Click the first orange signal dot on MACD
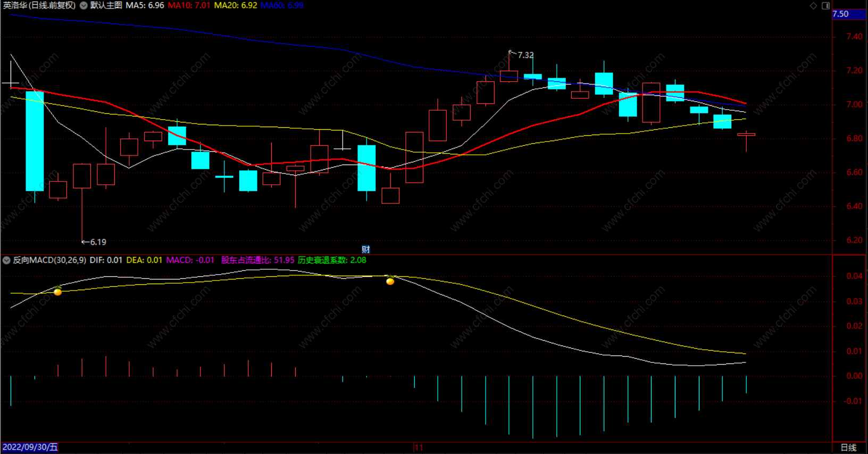The width and height of the screenshot is (868, 454). pos(57,291)
